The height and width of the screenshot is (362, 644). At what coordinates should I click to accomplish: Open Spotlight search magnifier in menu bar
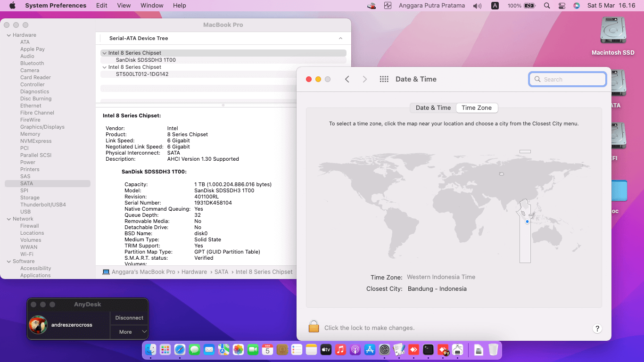pos(547,6)
